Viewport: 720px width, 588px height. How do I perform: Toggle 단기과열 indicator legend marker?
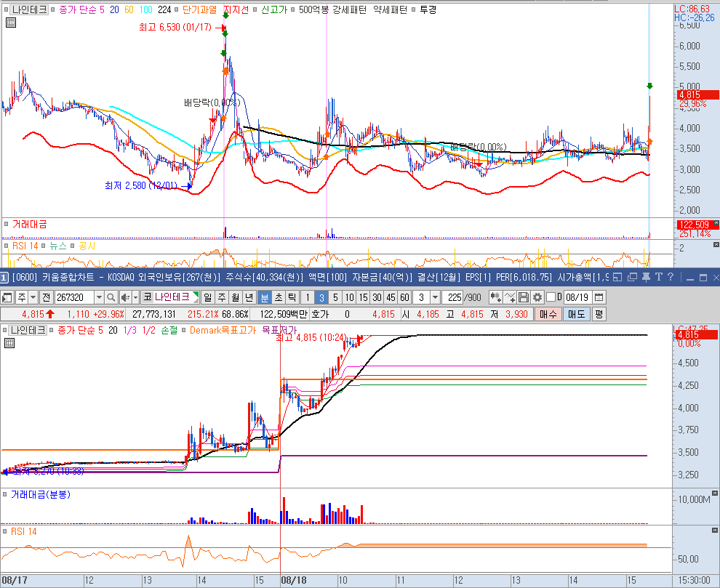click(176, 9)
